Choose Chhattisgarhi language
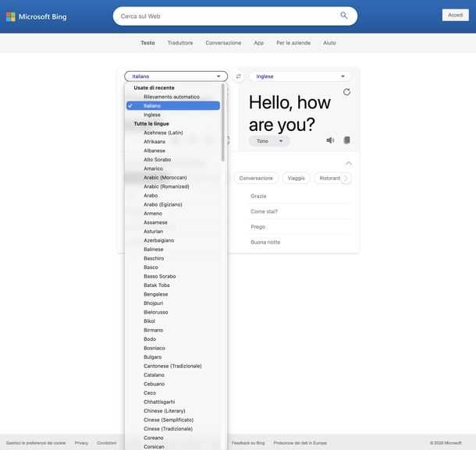 click(173, 402)
